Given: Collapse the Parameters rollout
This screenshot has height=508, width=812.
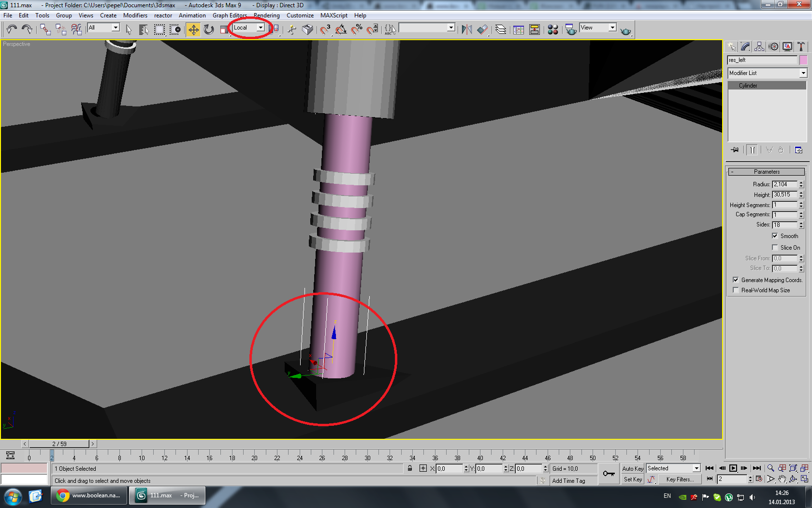Looking at the screenshot, I should tap(767, 172).
